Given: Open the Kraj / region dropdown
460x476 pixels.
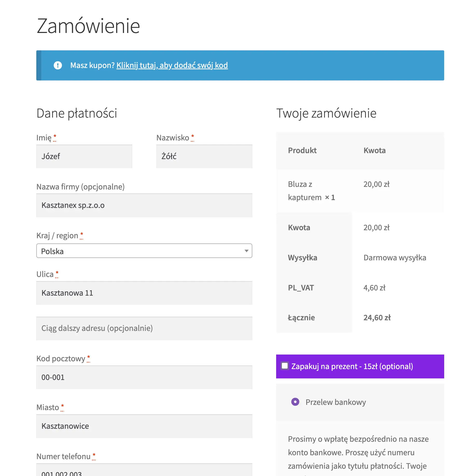Looking at the screenshot, I should 144,251.
